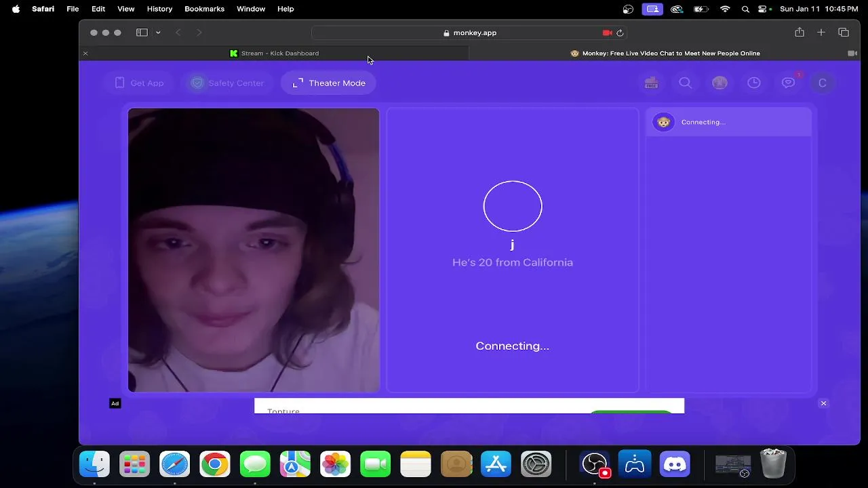
Task: Click "He's 20 from California" text
Action: click(x=513, y=262)
